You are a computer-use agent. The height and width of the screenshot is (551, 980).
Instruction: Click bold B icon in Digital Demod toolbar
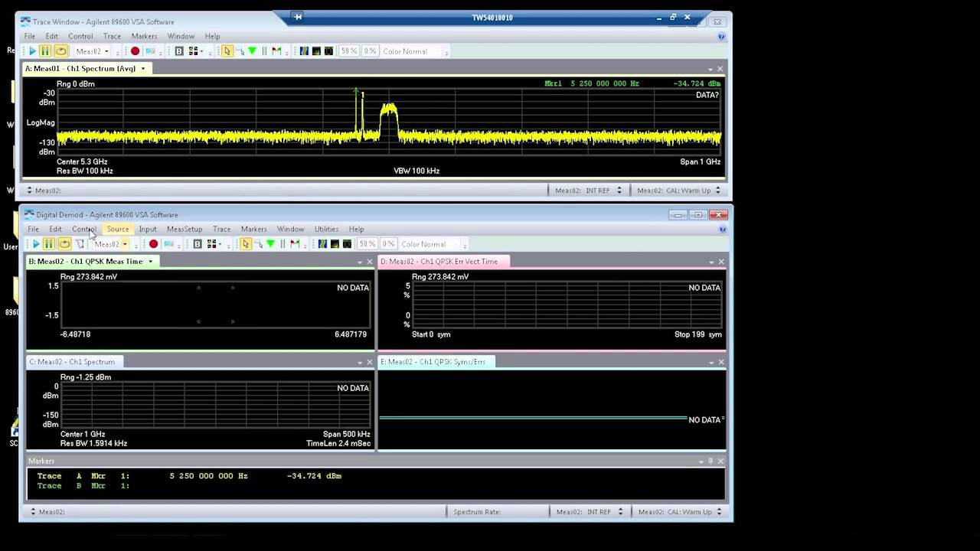pos(198,244)
